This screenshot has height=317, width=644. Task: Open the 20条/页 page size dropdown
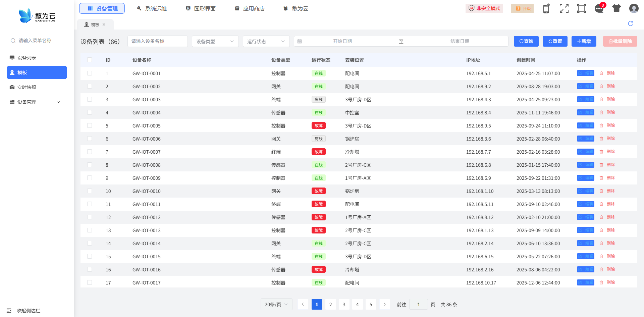[x=276, y=304]
